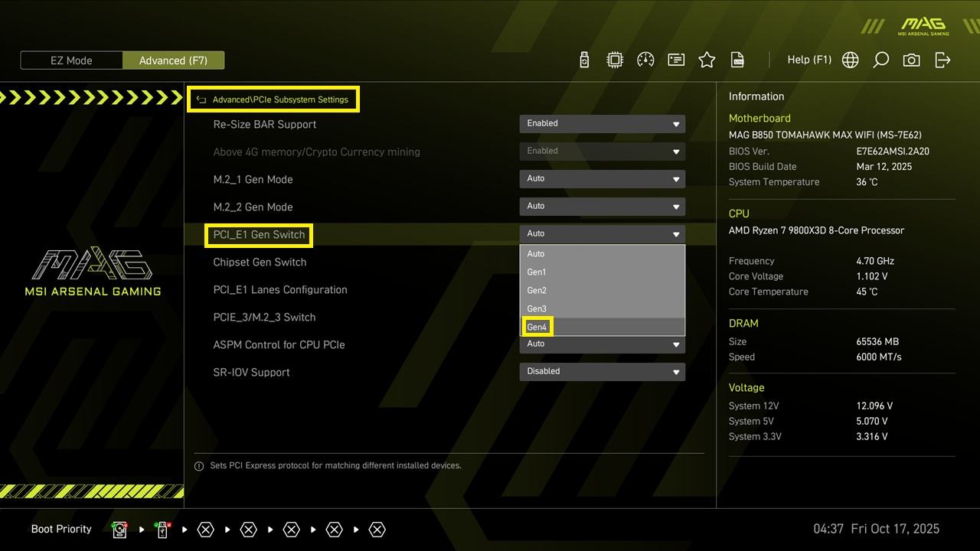Click the info icon beside the help description
The width and height of the screenshot is (980, 551).
click(199, 465)
